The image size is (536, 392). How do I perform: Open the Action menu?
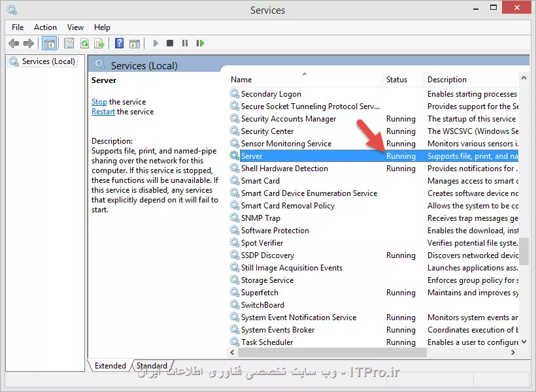click(x=45, y=27)
